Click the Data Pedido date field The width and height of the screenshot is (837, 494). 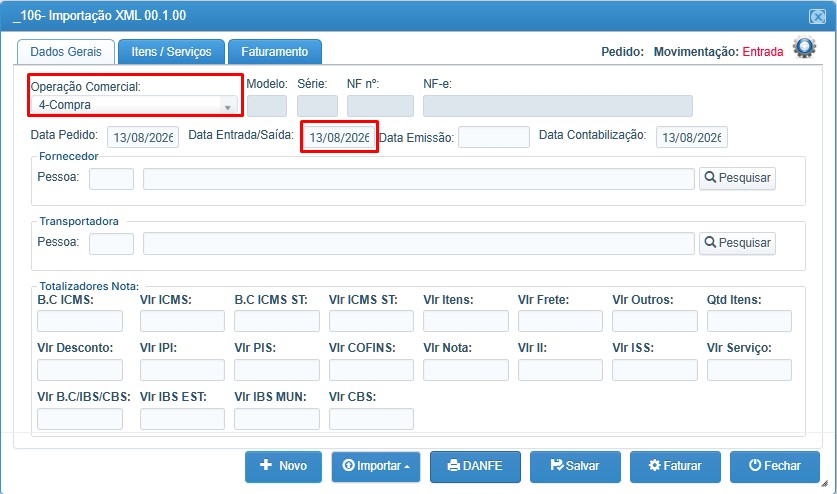[x=143, y=137]
